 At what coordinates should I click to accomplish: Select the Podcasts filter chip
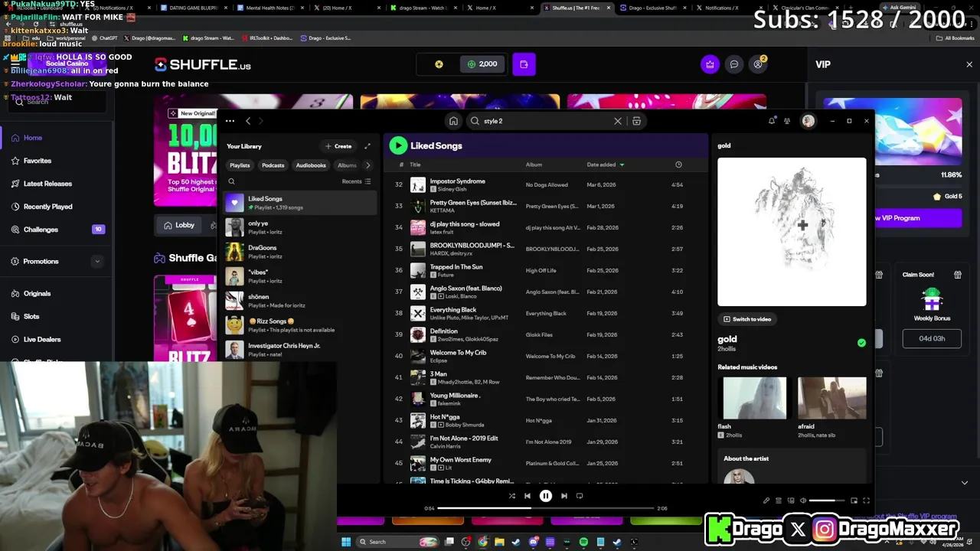(x=273, y=165)
